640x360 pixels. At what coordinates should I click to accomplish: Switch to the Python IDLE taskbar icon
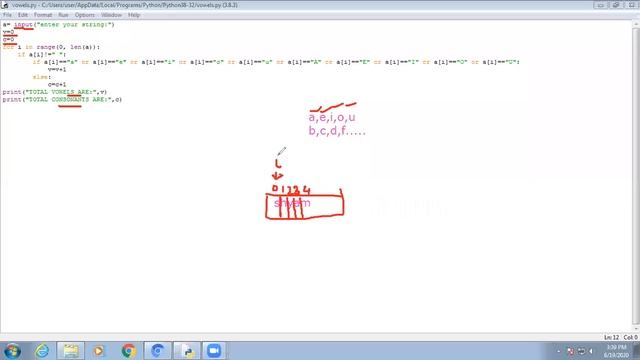pyautogui.click(x=187, y=351)
